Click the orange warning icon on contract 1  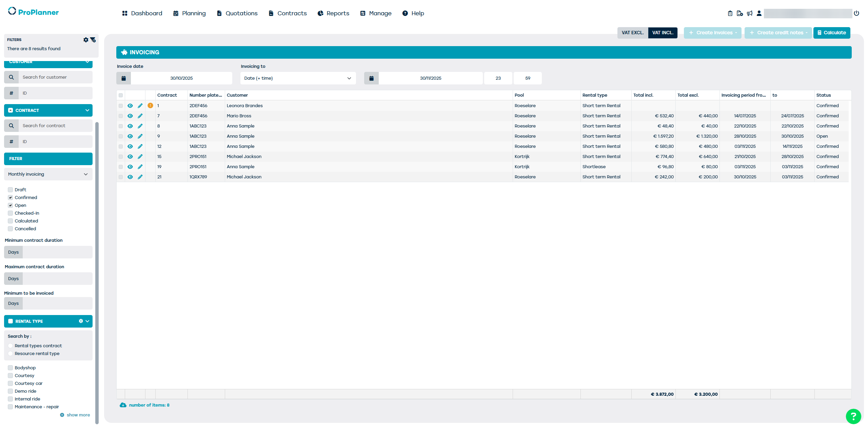[150, 106]
